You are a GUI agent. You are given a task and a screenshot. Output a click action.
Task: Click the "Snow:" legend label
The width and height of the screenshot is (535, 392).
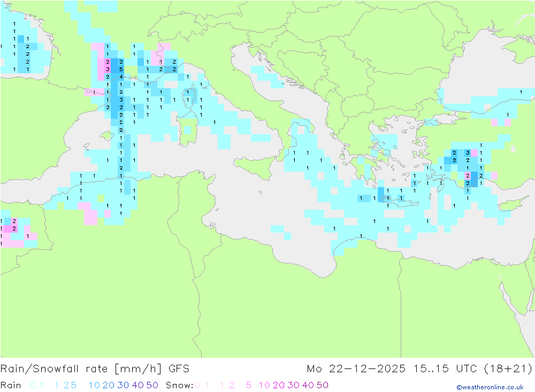pos(179,385)
